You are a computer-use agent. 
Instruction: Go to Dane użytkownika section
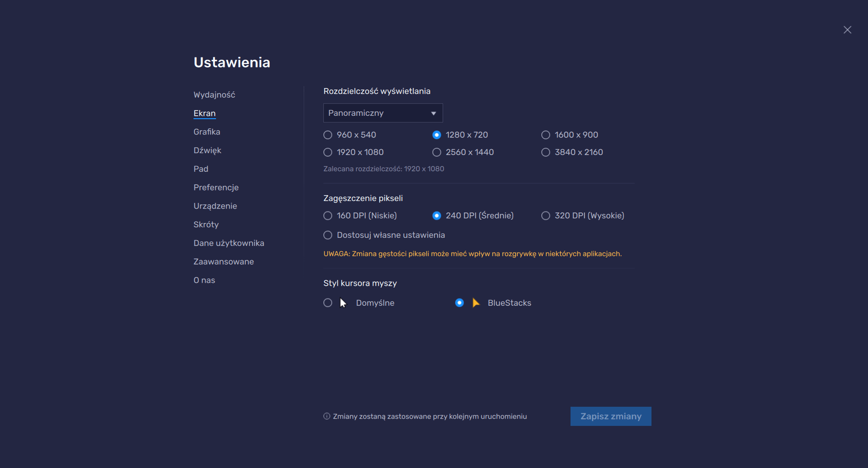(229, 243)
